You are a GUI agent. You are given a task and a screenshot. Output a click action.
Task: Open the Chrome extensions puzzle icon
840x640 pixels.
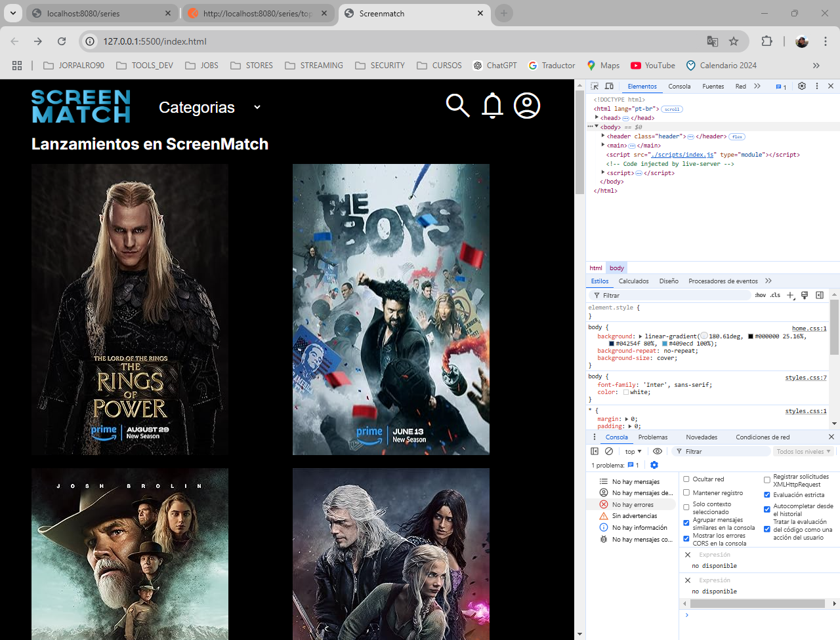coord(766,41)
